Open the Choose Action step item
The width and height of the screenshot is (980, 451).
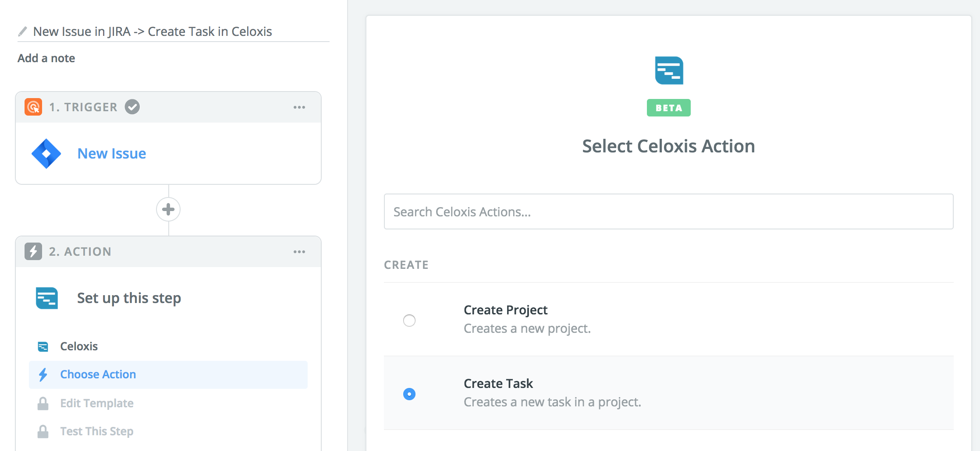(x=98, y=374)
